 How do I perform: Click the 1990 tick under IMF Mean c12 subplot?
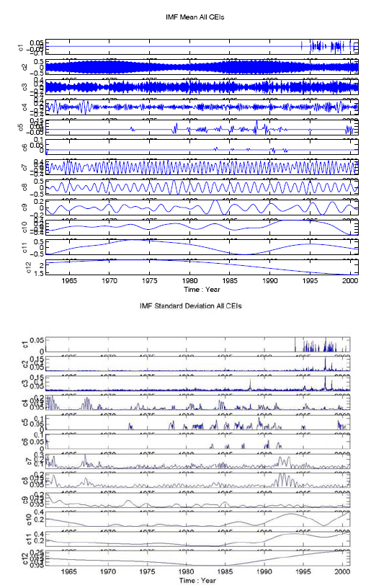[x=270, y=280]
